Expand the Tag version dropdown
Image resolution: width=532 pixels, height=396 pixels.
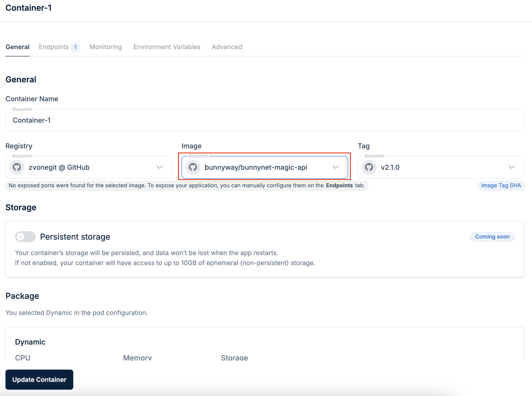(512, 167)
